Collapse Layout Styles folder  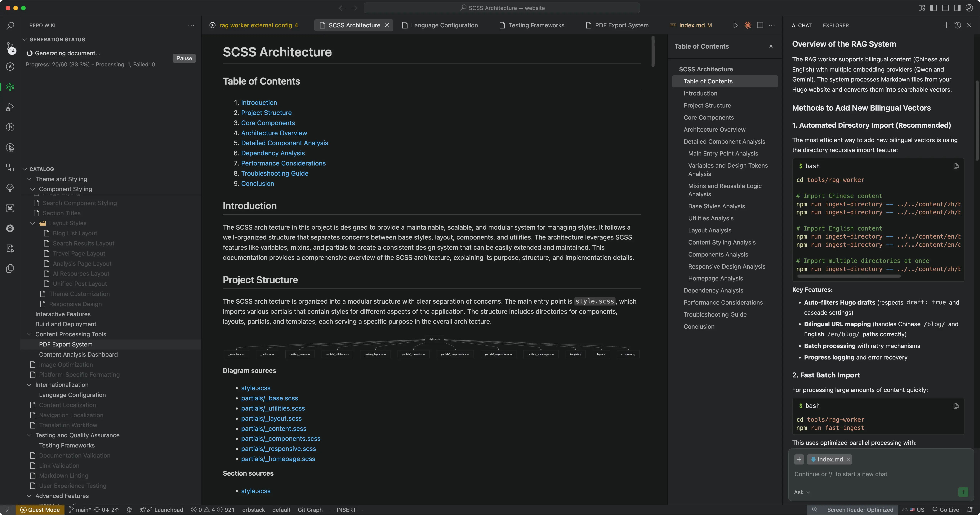[33, 223]
